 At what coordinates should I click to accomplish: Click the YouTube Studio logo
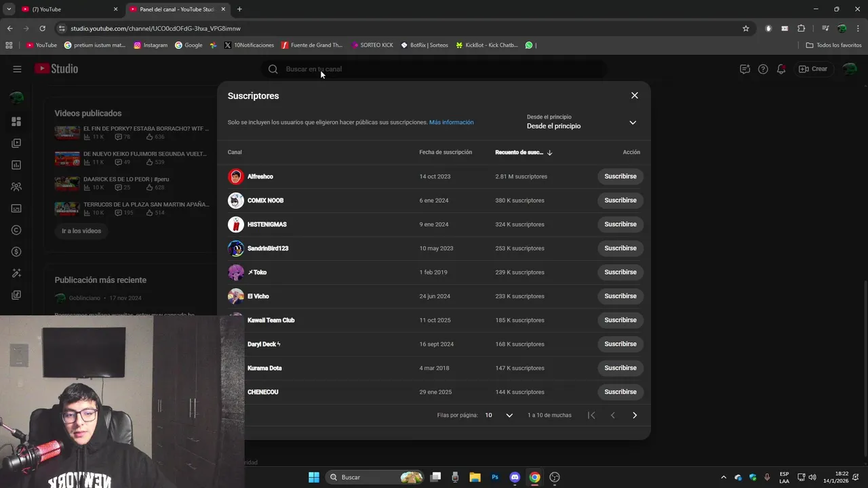(56, 68)
